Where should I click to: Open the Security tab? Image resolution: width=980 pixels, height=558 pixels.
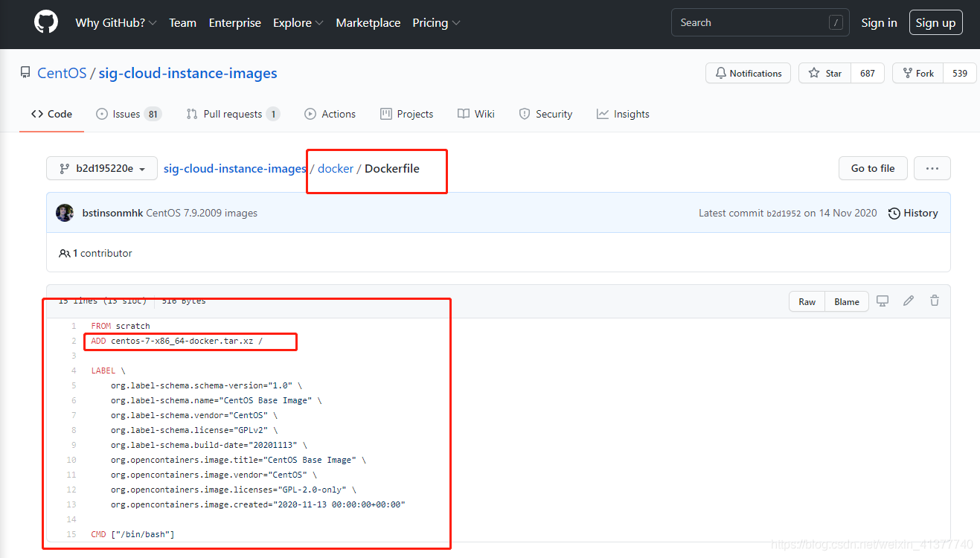pyautogui.click(x=545, y=114)
